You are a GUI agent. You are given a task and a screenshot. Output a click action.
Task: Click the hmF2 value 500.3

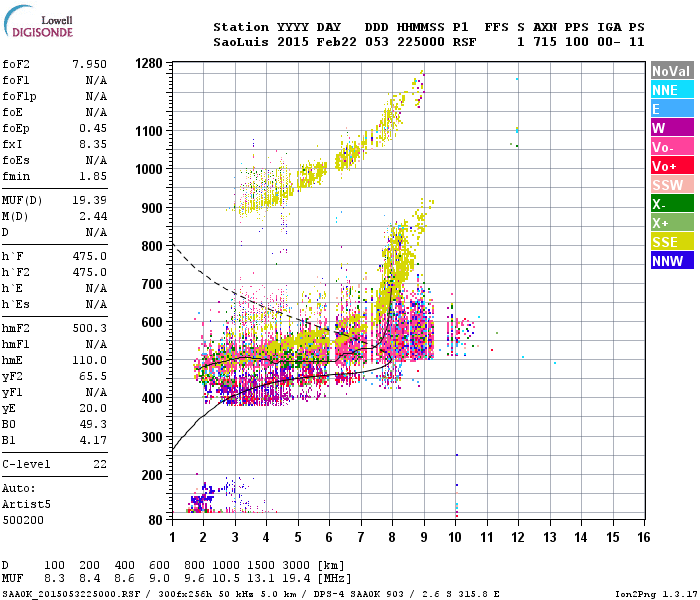pyautogui.click(x=89, y=328)
